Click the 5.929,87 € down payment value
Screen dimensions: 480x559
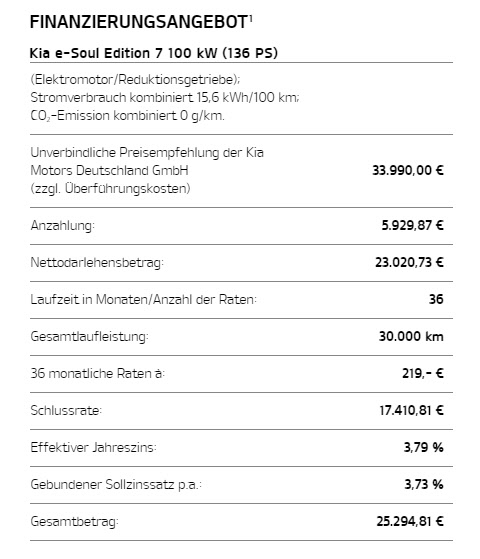tap(412, 225)
